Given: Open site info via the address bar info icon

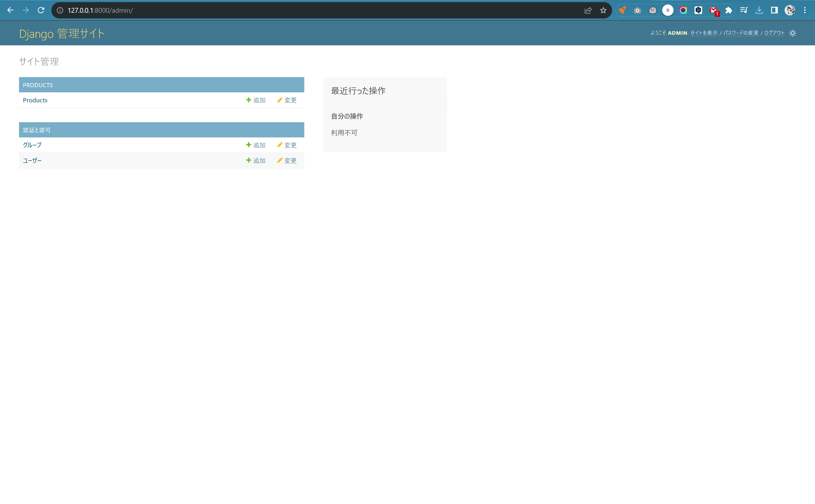Looking at the screenshot, I should tap(60, 10).
